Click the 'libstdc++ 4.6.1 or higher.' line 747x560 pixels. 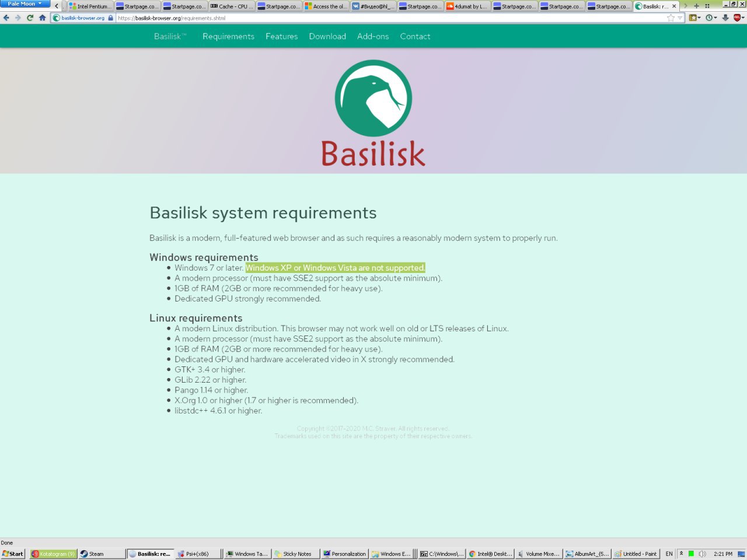(x=218, y=411)
